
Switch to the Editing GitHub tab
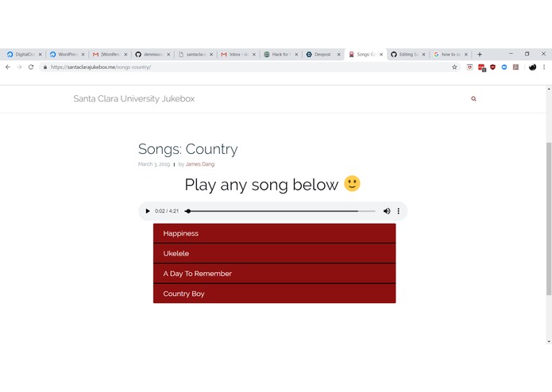[x=407, y=54]
